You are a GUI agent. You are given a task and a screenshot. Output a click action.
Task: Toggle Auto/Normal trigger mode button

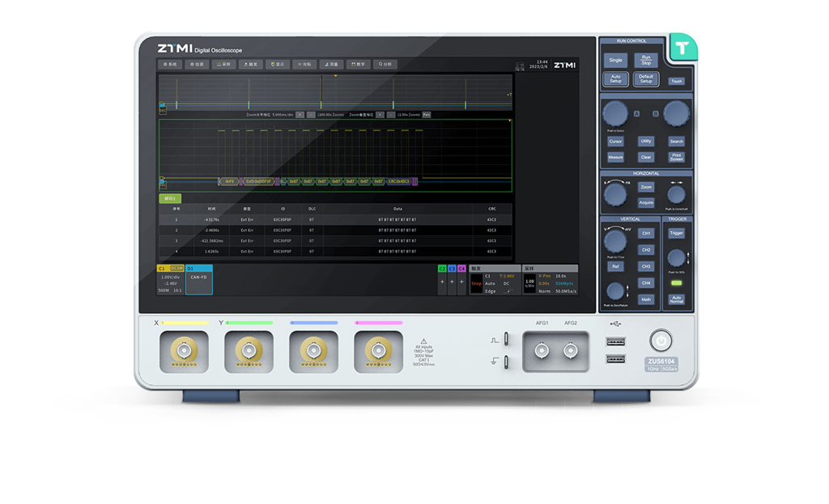pos(676,299)
